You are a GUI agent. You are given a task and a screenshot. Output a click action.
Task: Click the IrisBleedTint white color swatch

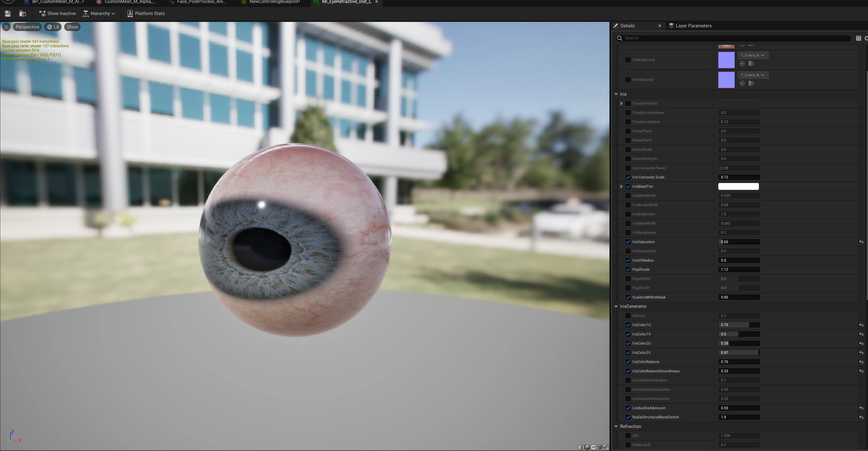[x=738, y=187]
